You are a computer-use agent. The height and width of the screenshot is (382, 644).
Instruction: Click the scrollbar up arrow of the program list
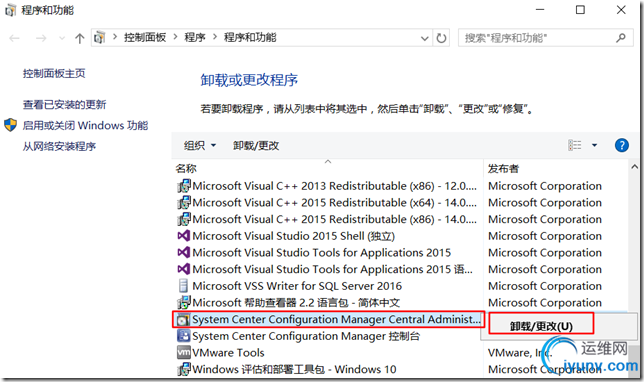coord(634,167)
